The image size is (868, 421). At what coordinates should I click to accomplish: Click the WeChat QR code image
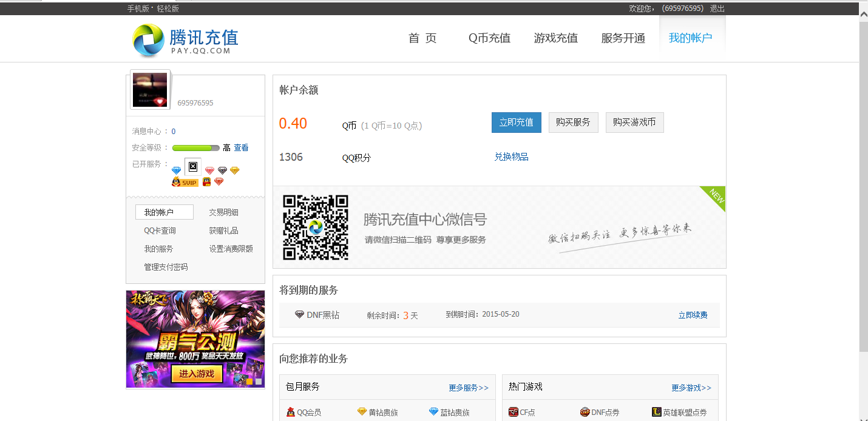(x=316, y=227)
